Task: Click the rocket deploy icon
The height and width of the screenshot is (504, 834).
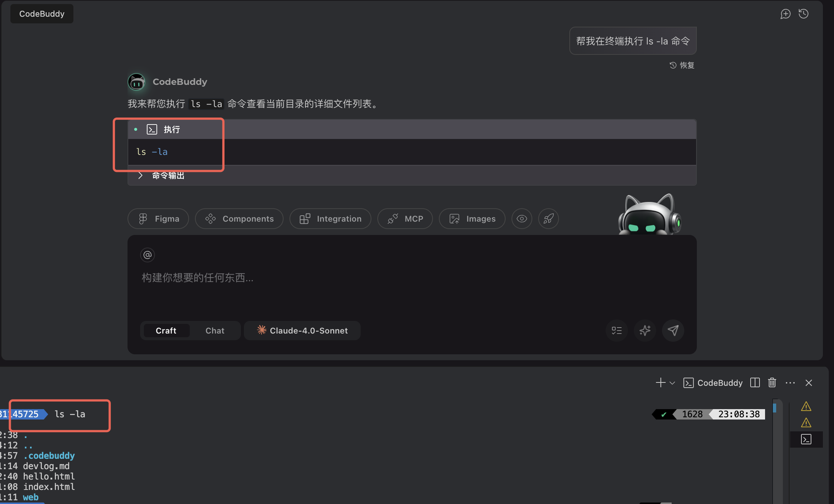Action: 548,219
